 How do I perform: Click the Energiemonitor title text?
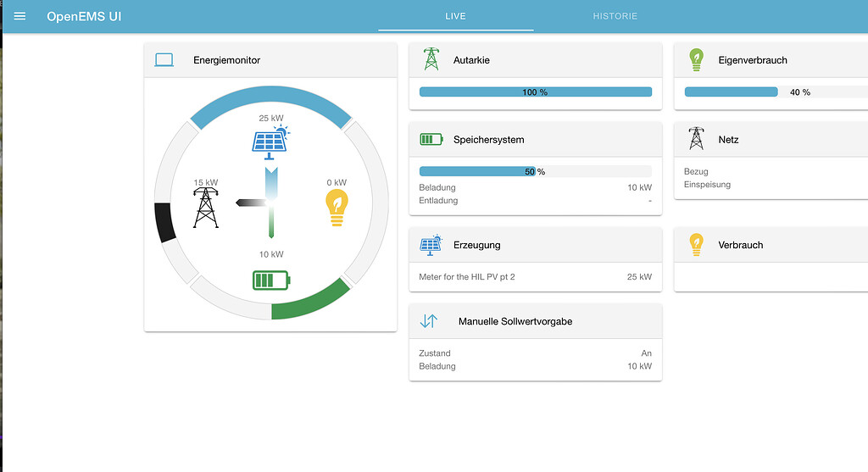(226, 60)
